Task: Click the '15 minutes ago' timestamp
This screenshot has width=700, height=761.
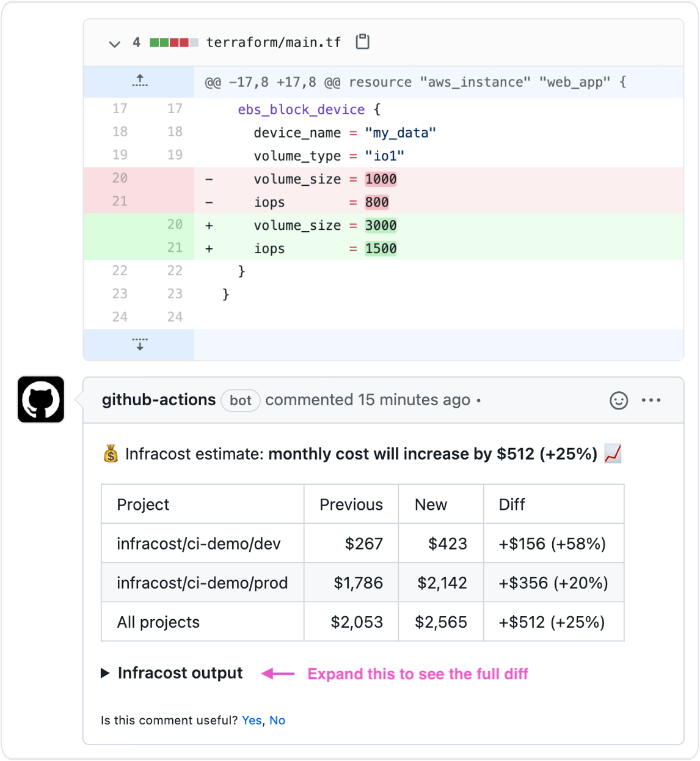Action: 414,400
